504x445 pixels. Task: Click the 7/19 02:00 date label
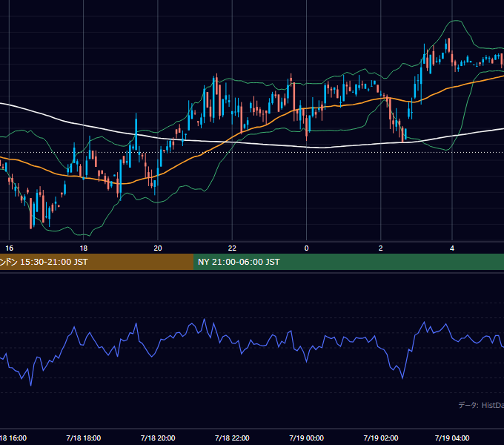coord(380,438)
